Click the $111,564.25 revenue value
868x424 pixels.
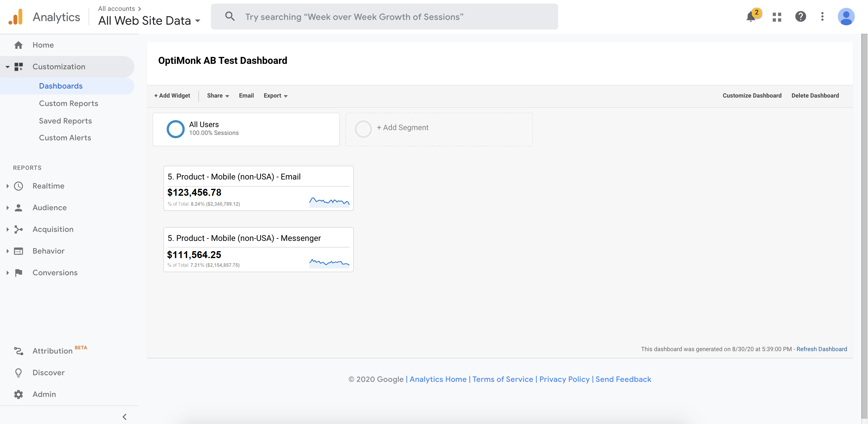click(x=194, y=254)
